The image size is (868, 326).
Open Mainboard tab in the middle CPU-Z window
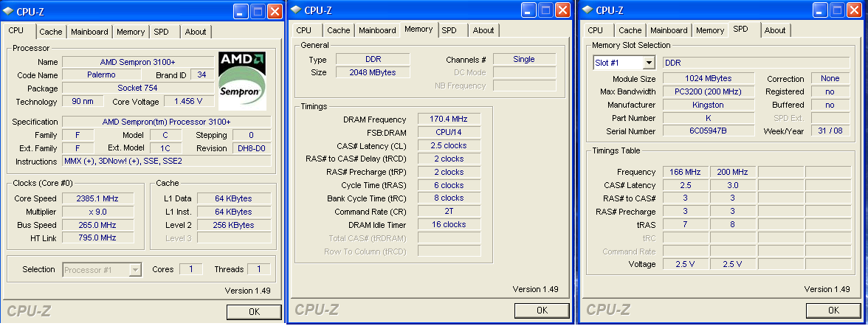pyautogui.click(x=378, y=30)
